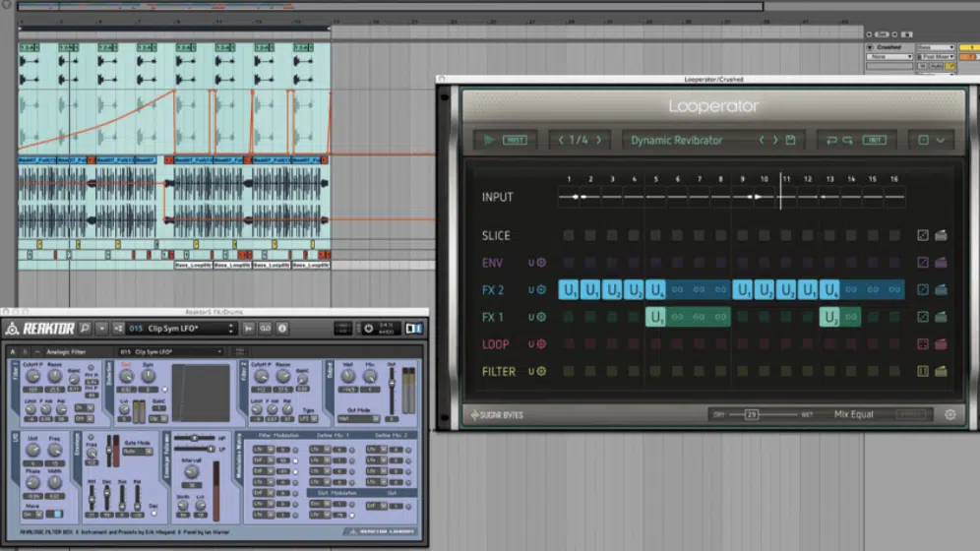Randomize the SLICE row with dice icon
This screenshot has width=980, height=551.
point(923,235)
